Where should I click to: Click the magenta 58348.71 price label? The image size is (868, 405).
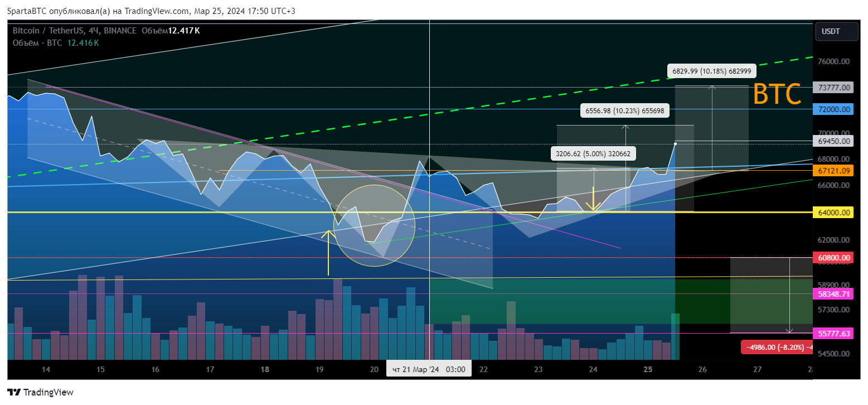[x=835, y=293]
